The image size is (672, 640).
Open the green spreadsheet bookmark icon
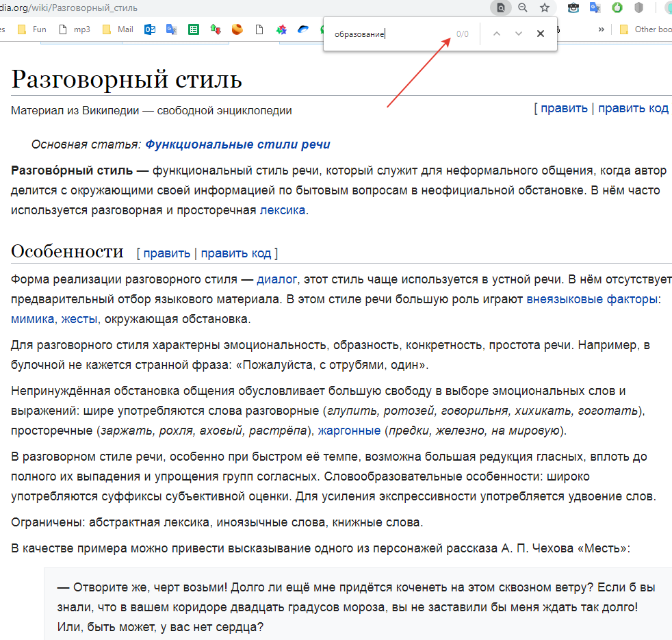tap(194, 29)
